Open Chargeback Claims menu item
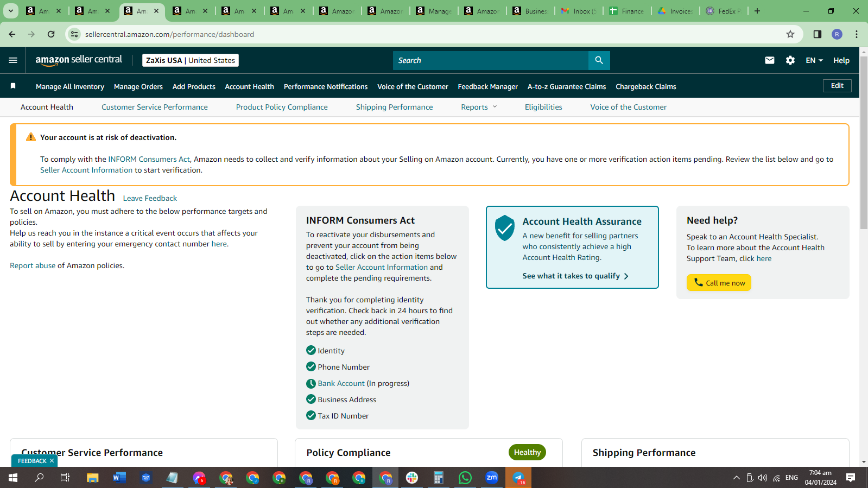 646,86
